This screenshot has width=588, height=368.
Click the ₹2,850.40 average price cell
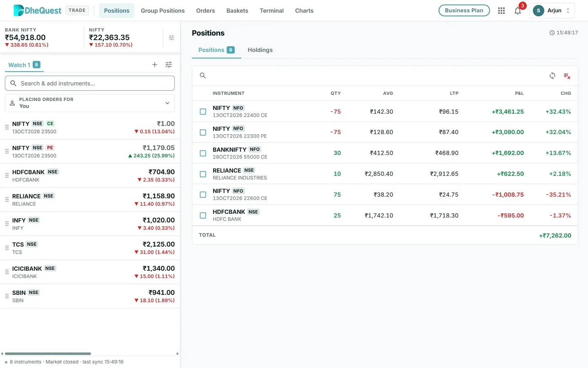tap(379, 174)
